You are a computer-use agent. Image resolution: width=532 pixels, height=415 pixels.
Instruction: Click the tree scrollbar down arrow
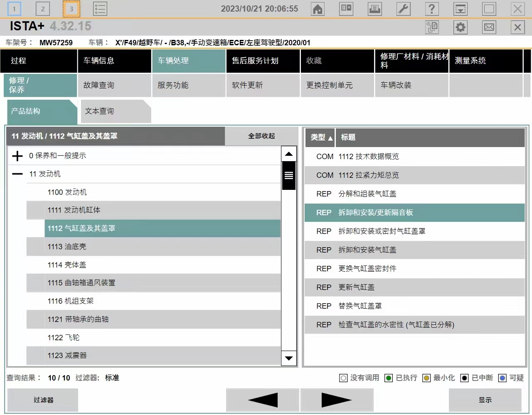point(289,358)
